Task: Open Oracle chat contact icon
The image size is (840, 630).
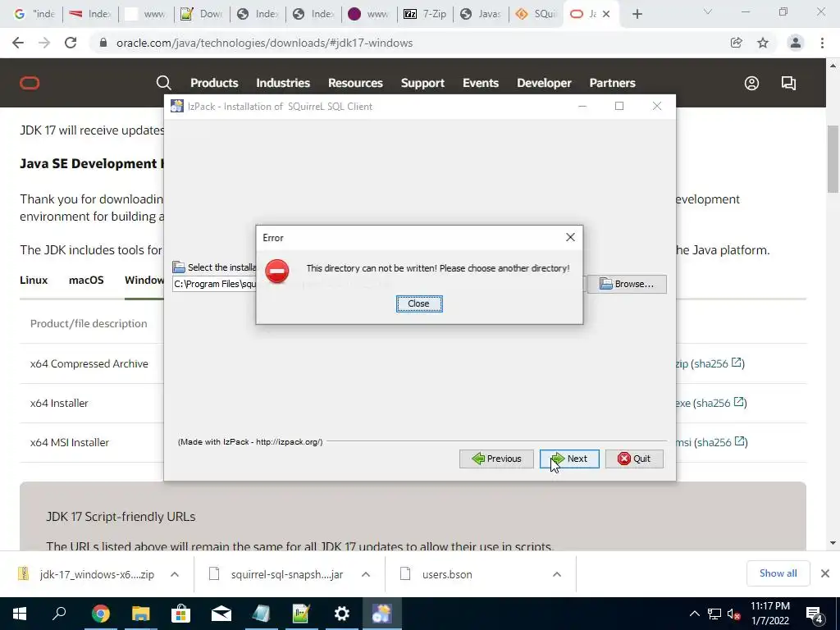Action: pos(788,83)
